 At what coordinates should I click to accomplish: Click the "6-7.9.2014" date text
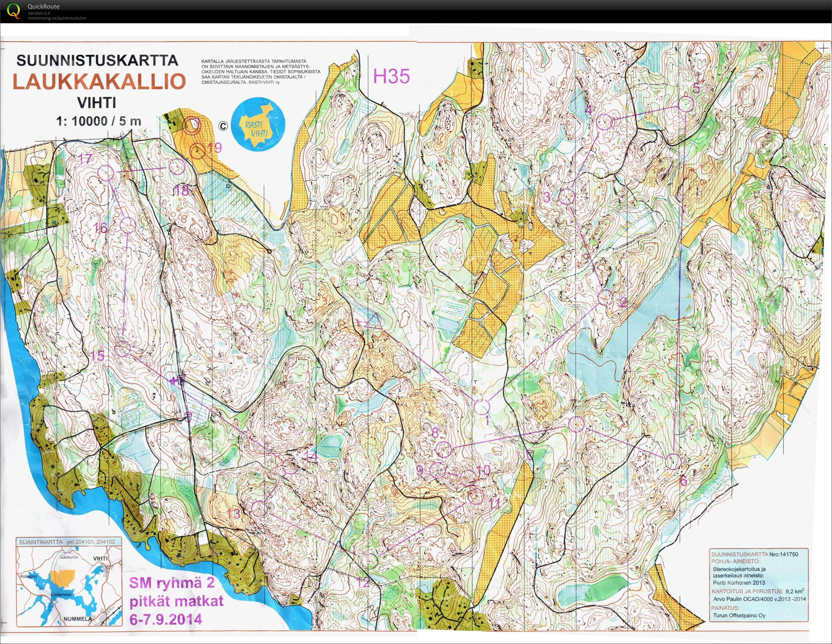click(x=165, y=619)
